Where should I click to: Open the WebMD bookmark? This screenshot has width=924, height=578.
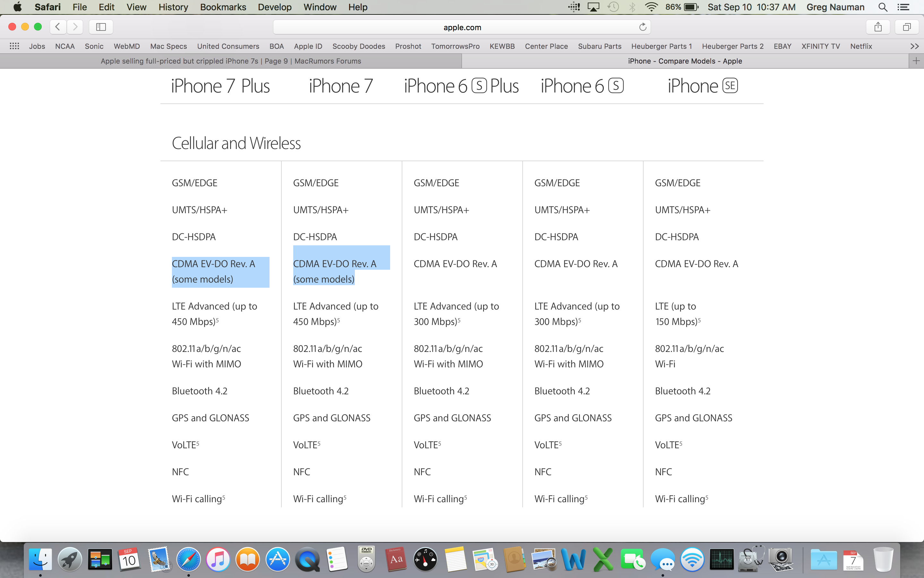[x=127, y=46]
